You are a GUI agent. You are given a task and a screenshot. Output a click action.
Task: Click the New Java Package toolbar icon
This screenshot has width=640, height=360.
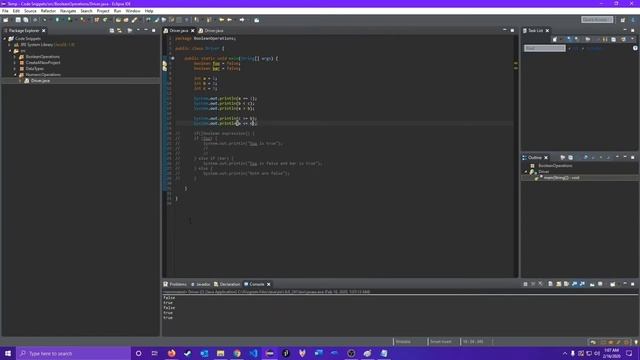coord(97,20)
